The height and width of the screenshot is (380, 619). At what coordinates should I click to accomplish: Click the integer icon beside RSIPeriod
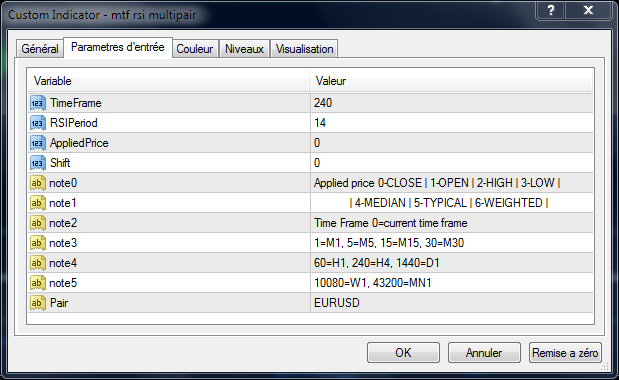coord(38,123)
